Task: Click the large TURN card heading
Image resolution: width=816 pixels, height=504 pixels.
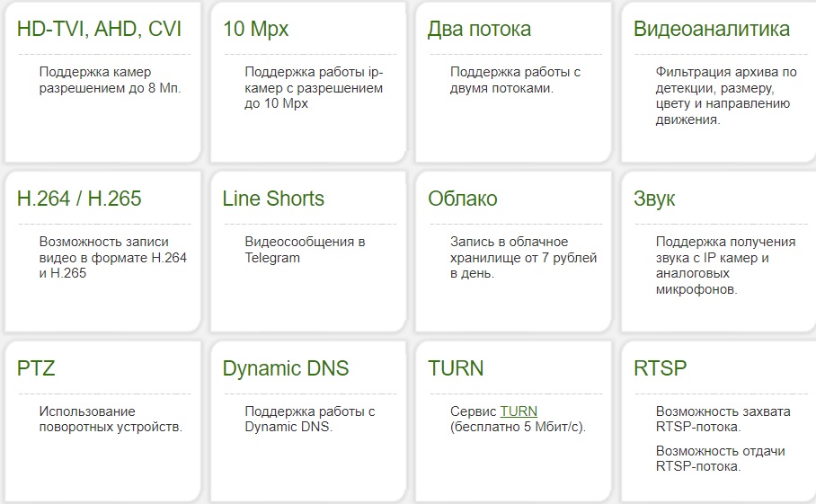Action: coord(456,368)
